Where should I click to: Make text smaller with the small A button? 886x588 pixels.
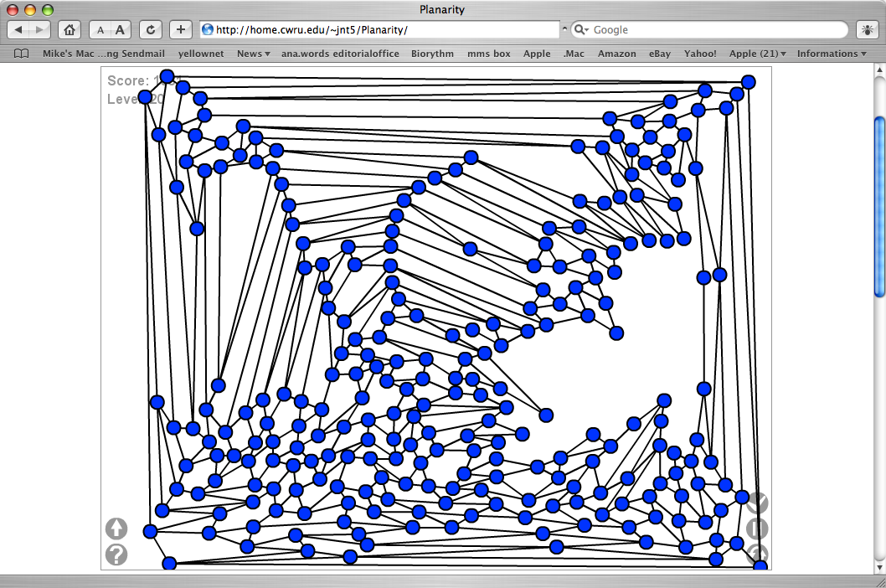100,29
